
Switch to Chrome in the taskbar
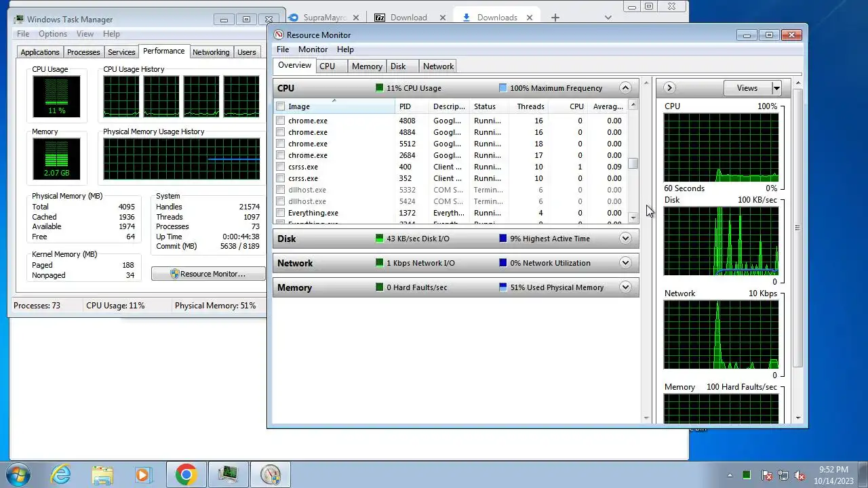point(186,474)
